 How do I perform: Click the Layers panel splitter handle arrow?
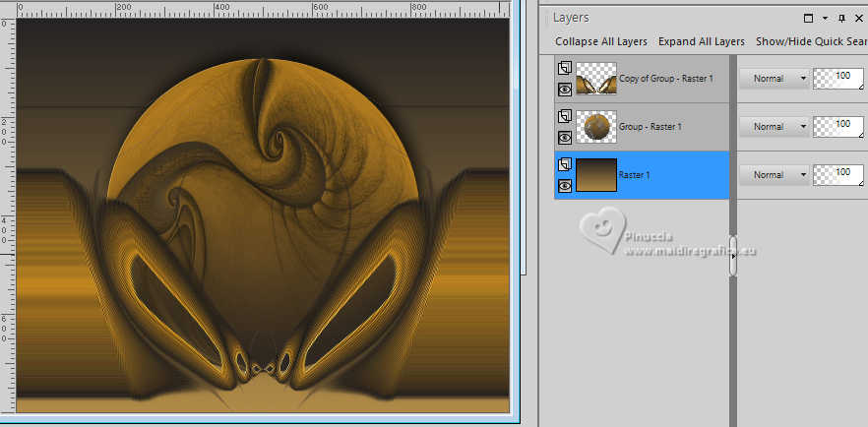[733, 256]
